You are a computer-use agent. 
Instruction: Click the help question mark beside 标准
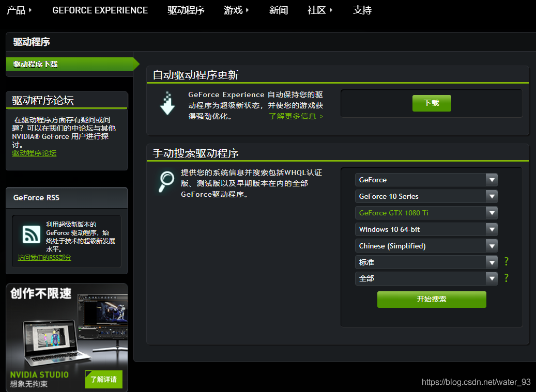(x=506, y=261)
